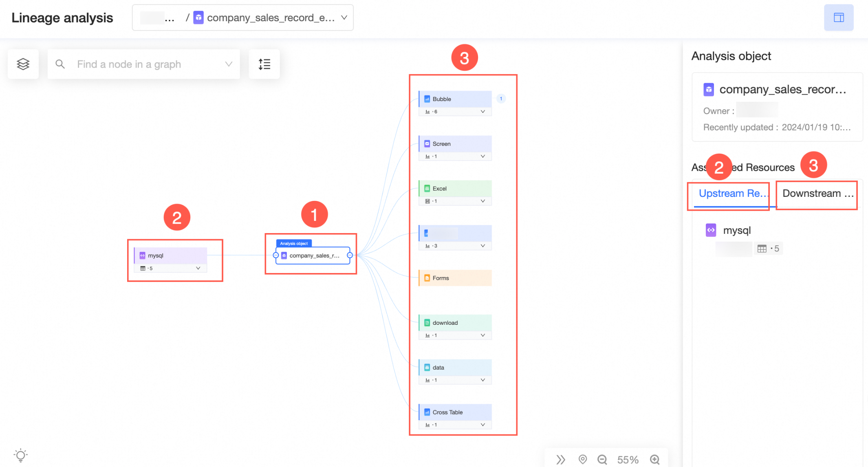Select the data node header
Screen dimensions: 868x467
(x=455, y=368)
